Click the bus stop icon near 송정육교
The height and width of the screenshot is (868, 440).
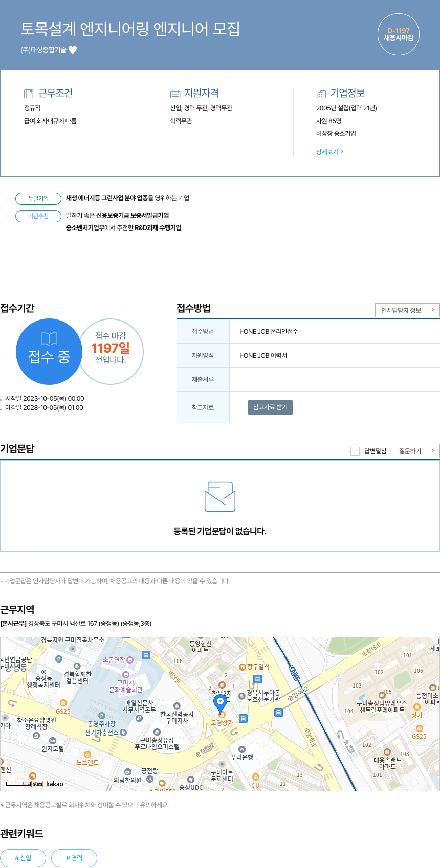pyautogui.click(x=278, y=712)
